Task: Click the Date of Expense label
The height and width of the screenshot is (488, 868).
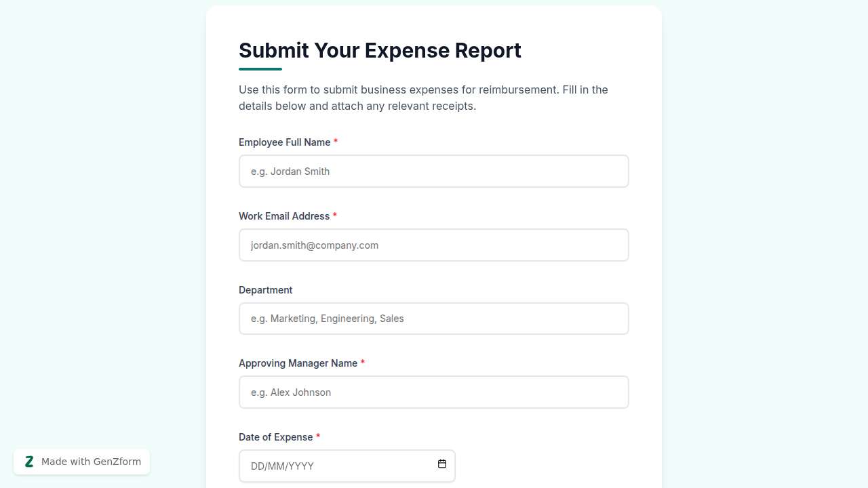Action: coord(275,437)
